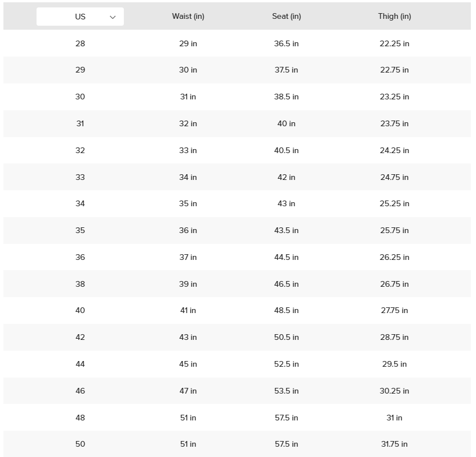Click the 31.75 in thigh value
The width and height of the screenshot is (476, 457).
pos(394,444)
